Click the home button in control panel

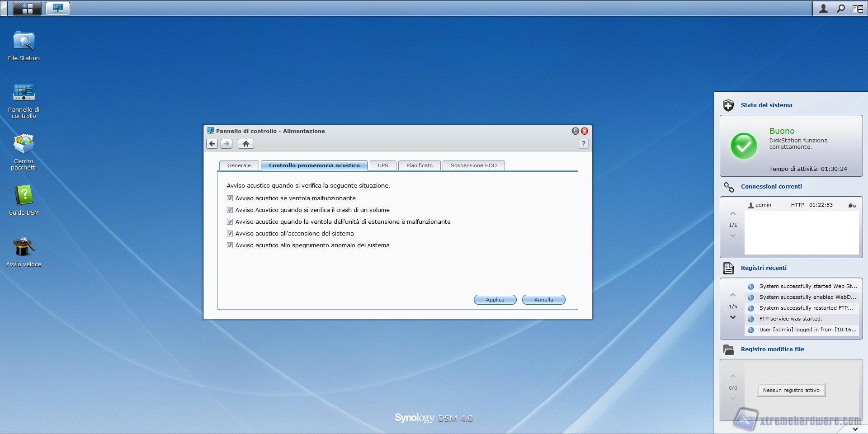point(245,144)
